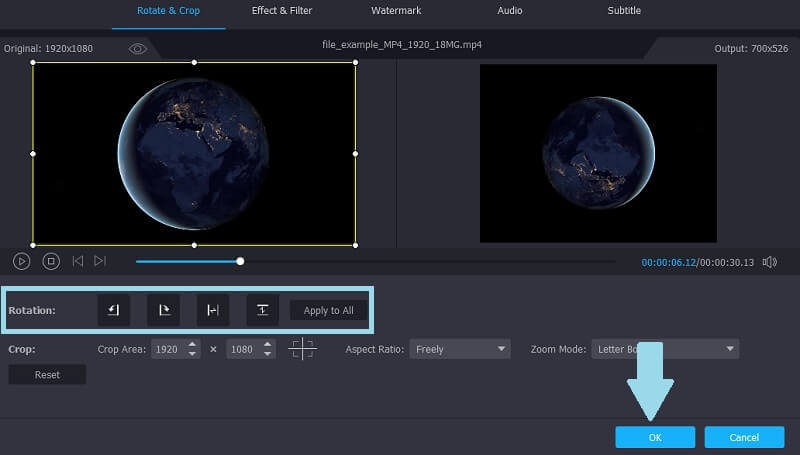Open the Aspect Ratio dropdown
The image size is (800, 455).
[x=460, y=349]
